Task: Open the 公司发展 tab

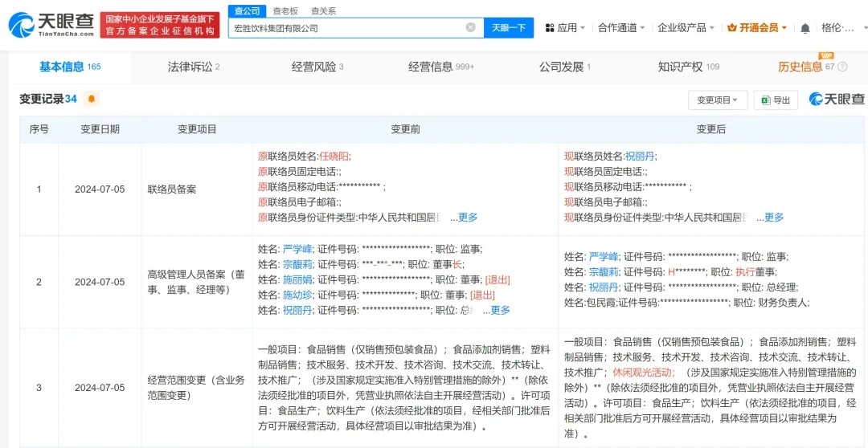Action: (565, 67)
